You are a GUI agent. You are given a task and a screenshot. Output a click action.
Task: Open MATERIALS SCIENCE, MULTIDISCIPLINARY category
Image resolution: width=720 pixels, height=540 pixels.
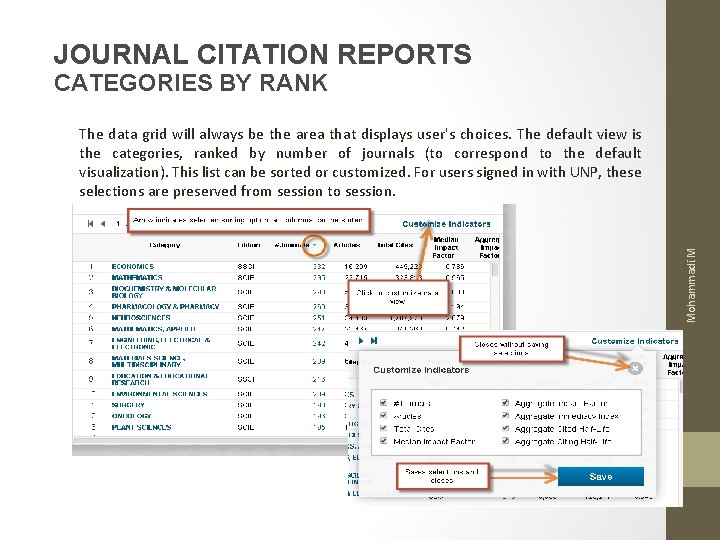pos(148,361)
